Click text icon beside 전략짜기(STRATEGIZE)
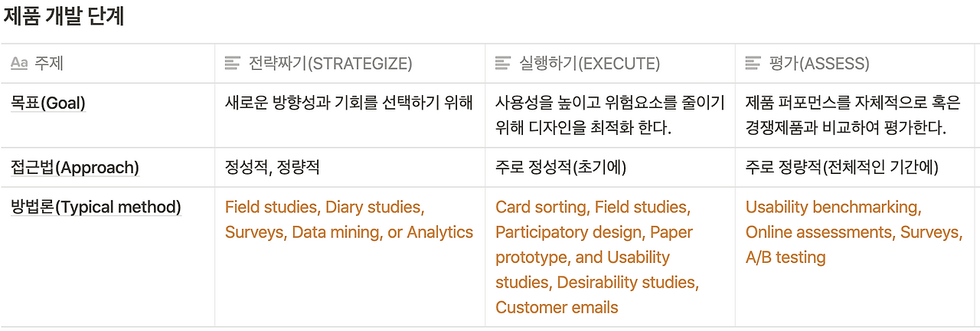 pyautogui.click(x=233, y=64)
